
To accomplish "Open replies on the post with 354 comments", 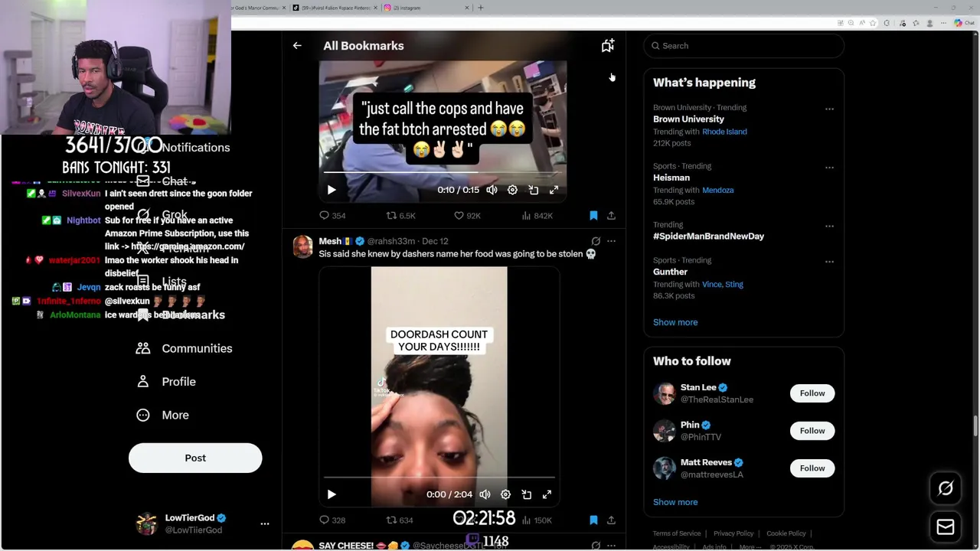I will [332, 216].
